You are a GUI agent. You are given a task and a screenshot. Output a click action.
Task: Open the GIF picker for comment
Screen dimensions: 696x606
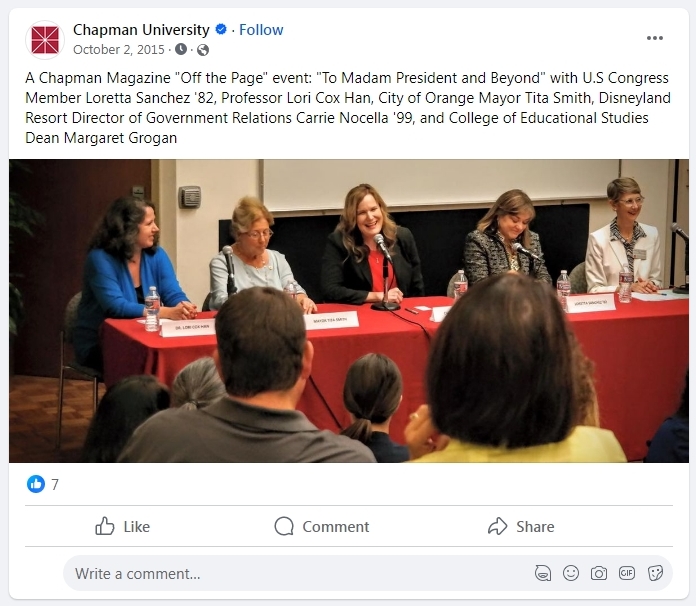[x=627, y=573]
